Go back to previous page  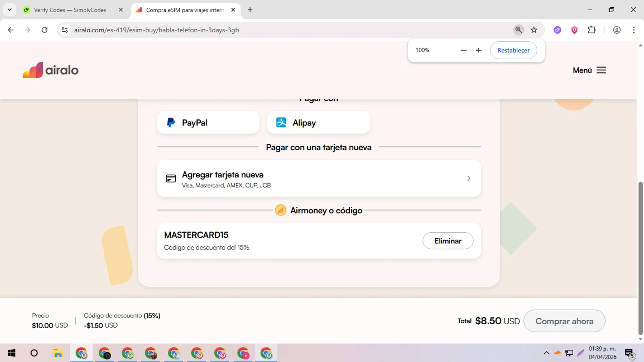click(x=11, y=30)
